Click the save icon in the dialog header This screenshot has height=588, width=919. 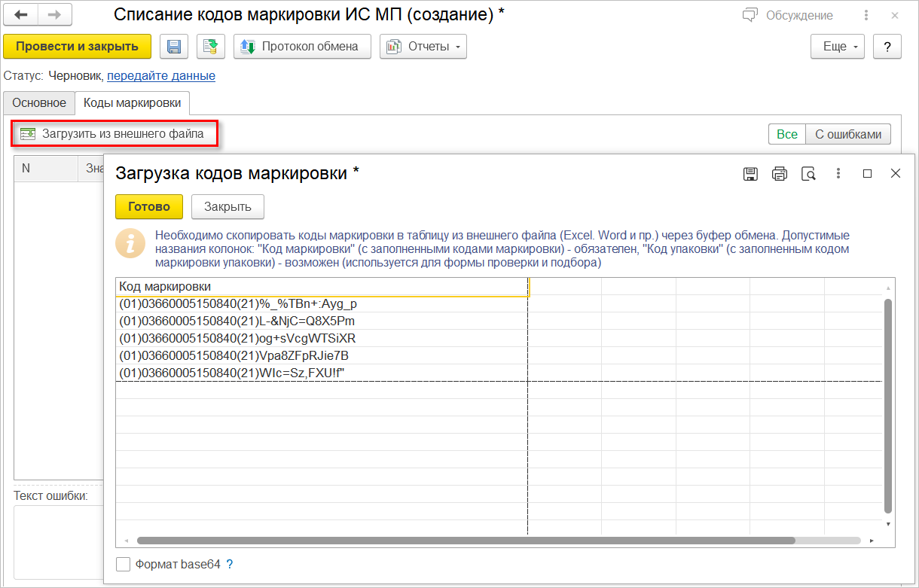click(750, 174)
